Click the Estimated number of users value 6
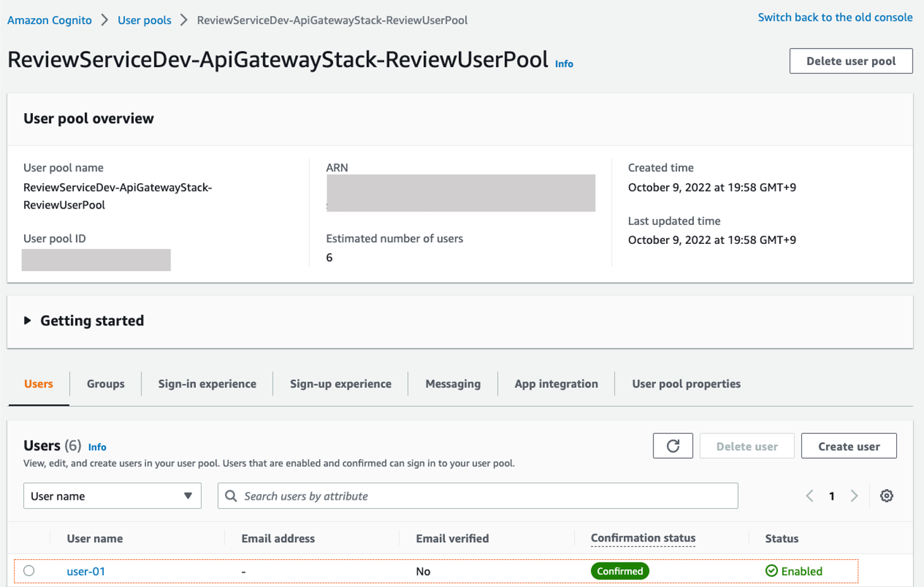Image resolution: width=924 pixels, height=587 pixels. (x=329, y=257)
